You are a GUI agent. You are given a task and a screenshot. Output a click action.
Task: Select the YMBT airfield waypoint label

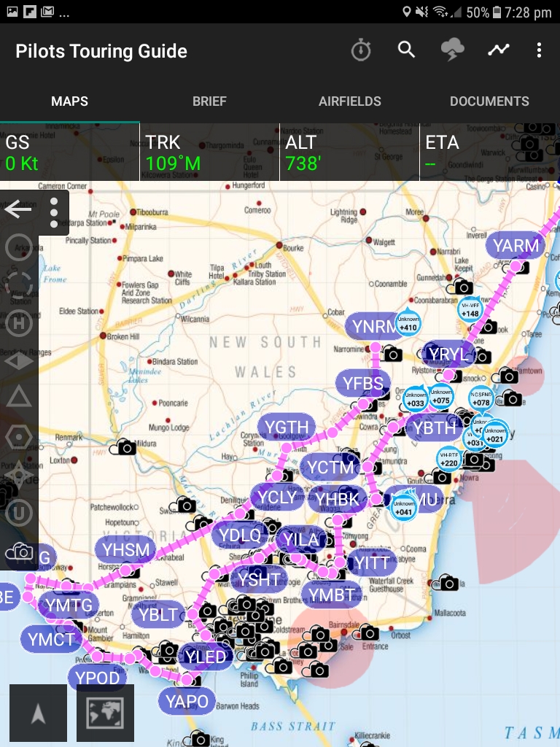pos(332,595)
